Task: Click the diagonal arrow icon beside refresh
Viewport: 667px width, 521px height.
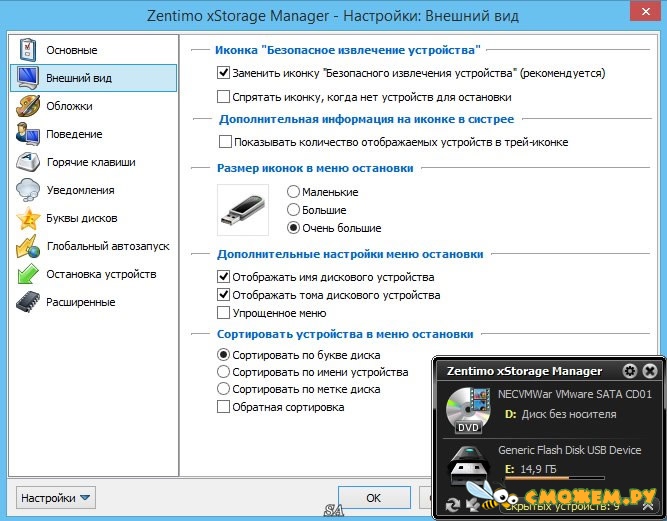Action: click(473, 505)
